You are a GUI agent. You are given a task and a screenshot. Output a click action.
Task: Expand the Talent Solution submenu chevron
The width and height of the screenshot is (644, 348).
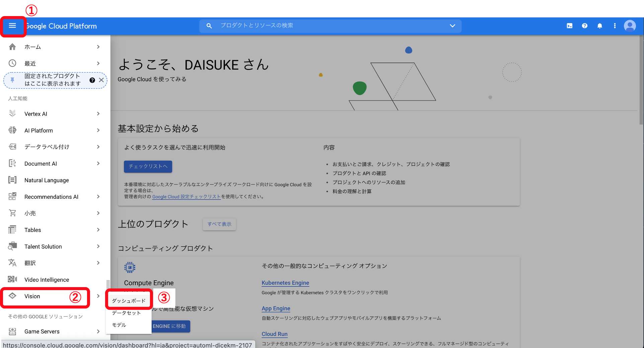98,246
